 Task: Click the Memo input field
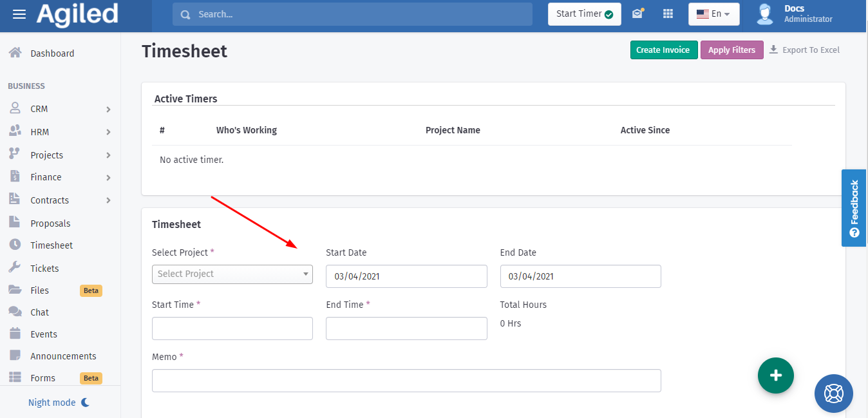[x=406, y=381]
